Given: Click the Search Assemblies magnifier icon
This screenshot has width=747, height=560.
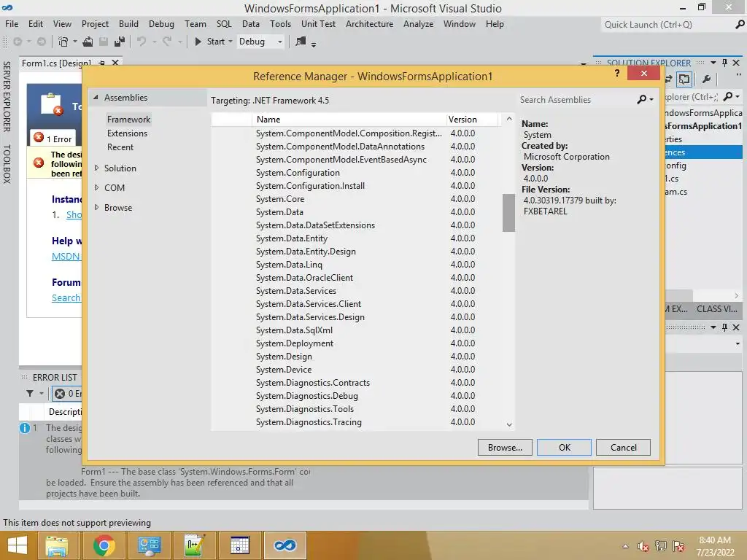Looking at the screenshot, I should pyautogui.click(x=642, y=99).
